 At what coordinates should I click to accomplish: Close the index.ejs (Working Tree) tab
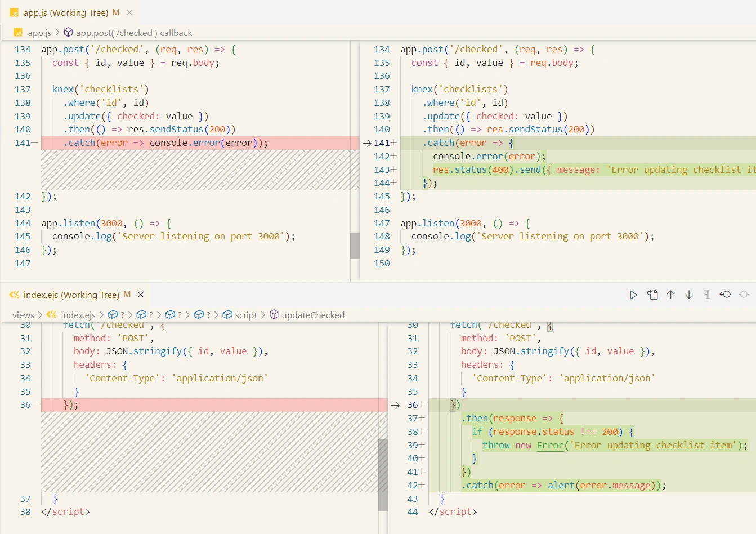141,295
